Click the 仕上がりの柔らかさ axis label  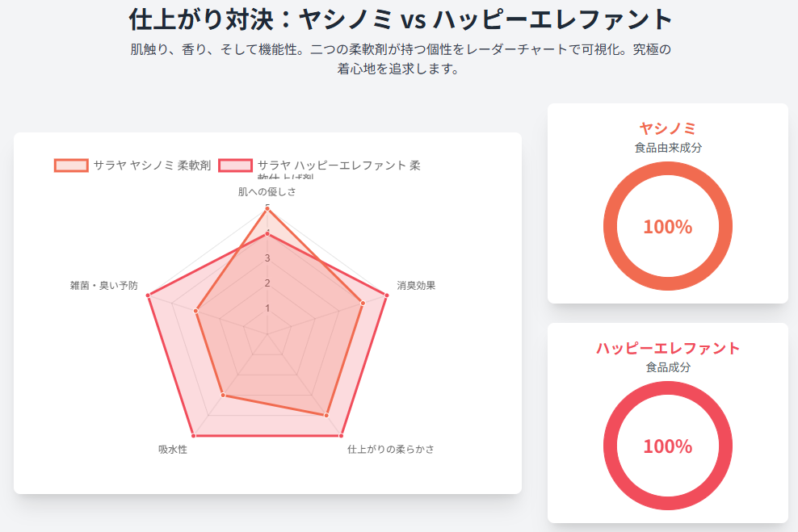tap(390, 449)
